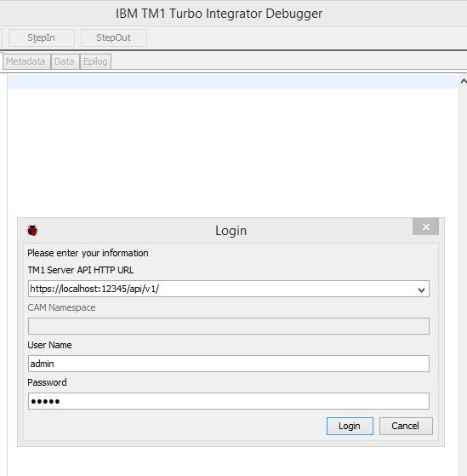
Task: Click the 'CAM Namespace' label
Action: click(61, 307)
